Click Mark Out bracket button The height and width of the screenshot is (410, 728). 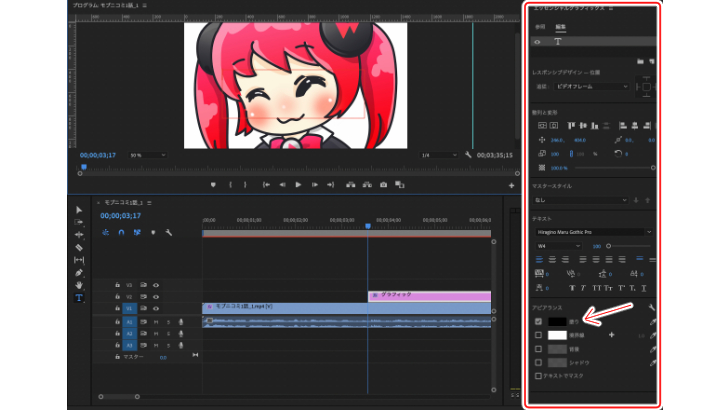[x=245, y=185]
